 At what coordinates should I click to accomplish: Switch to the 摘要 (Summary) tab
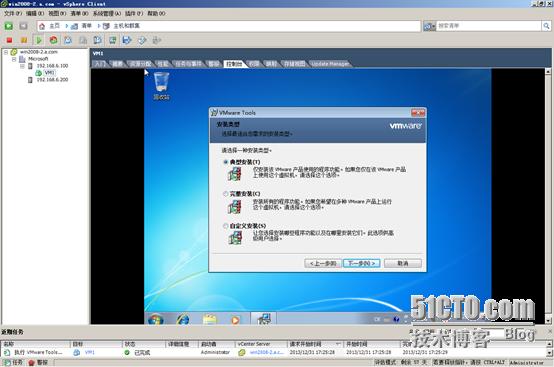118,64
